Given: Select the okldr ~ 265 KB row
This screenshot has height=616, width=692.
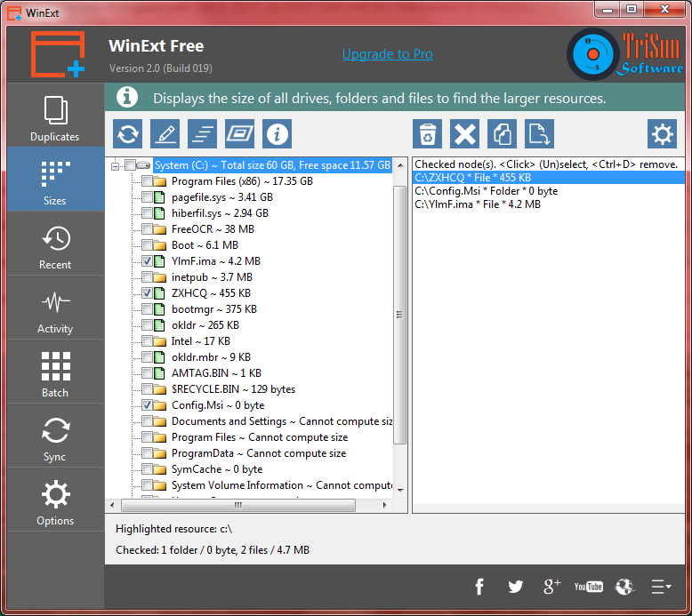Looking at the screenshot, I should click(x=205, y=325).
